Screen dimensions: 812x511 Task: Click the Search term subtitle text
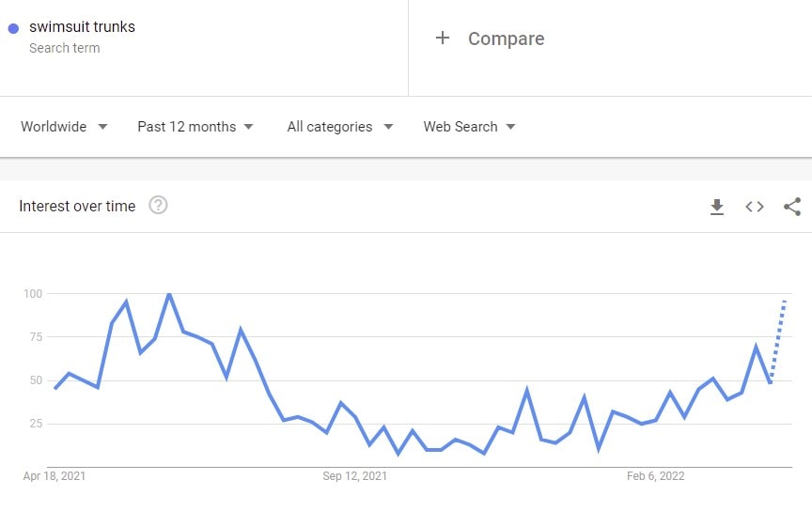(65, 48)
